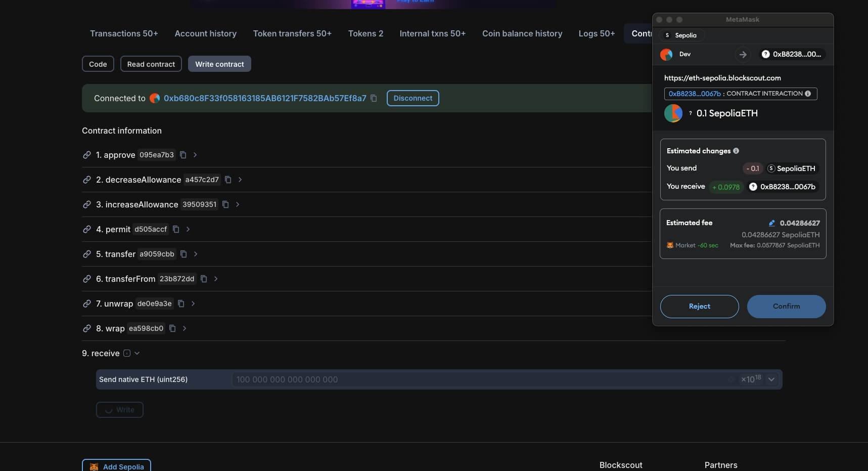This screenshot has height=471, width=868.
Task: Copy link to the transferFrom method
Action: 87,279
